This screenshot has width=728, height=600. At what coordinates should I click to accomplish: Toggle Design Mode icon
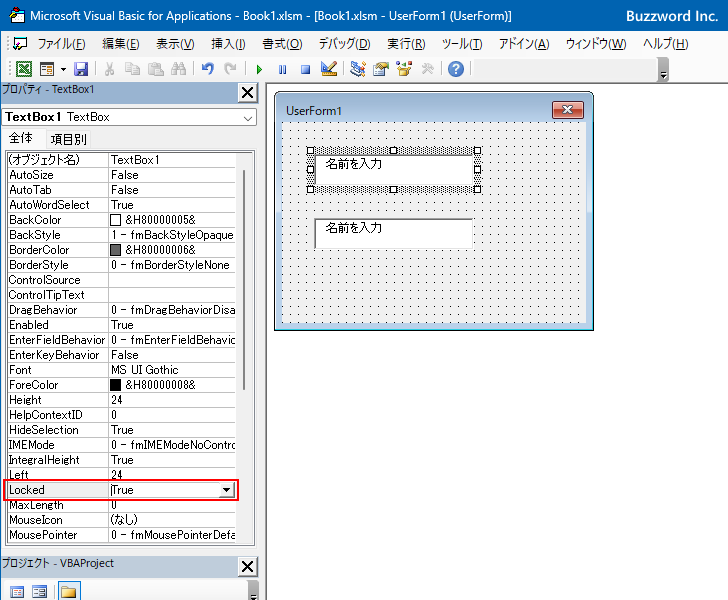coord(329,69)
